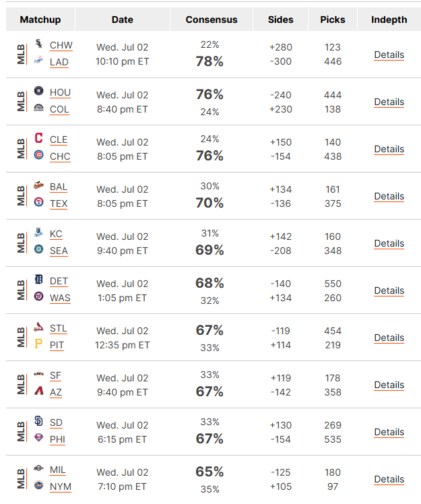The image size is (421, 504).
Task: Select the Sides column header
Action: [281, 20]
